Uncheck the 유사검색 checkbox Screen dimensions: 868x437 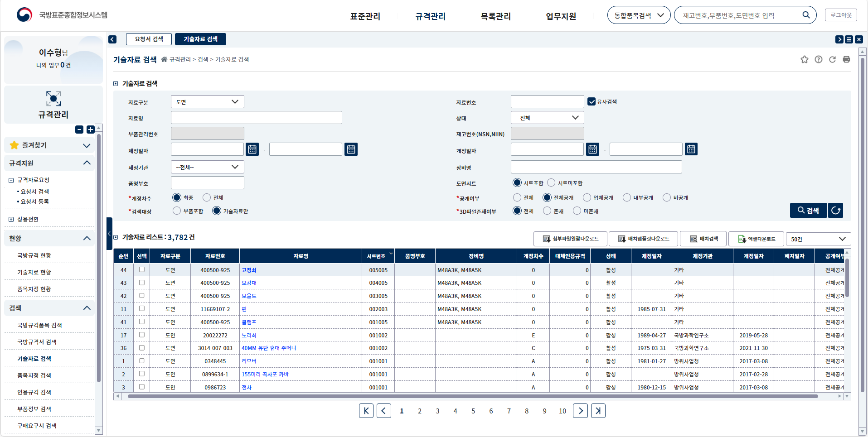(592, 101)
